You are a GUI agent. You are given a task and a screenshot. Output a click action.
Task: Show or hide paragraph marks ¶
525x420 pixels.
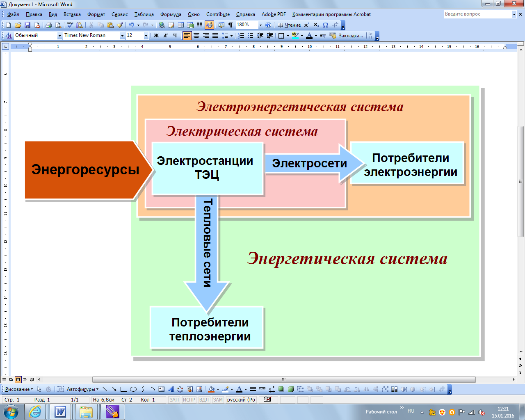[x=231, y=25]
